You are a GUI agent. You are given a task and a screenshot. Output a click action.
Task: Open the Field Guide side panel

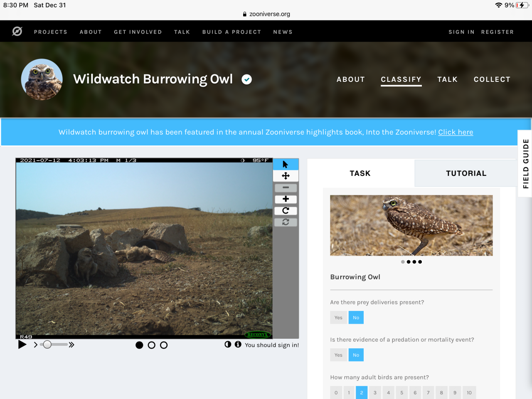[525, 163]
